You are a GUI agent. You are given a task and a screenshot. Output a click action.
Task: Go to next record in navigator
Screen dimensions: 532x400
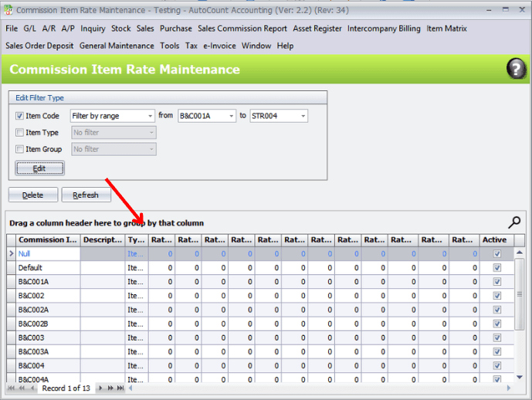[101, 388]
